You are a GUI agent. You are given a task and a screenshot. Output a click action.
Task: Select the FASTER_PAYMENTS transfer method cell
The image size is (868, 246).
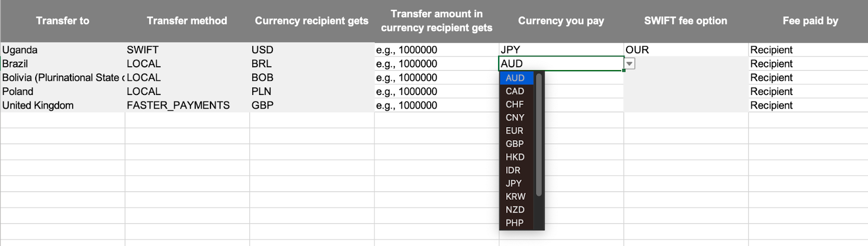click(x=187, y=105)
